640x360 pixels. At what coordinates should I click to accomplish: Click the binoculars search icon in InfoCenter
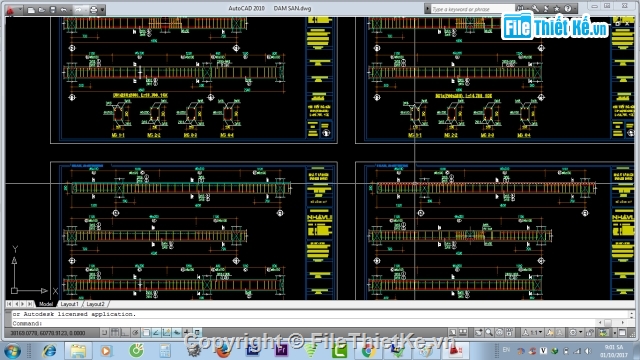coord(521,8)
